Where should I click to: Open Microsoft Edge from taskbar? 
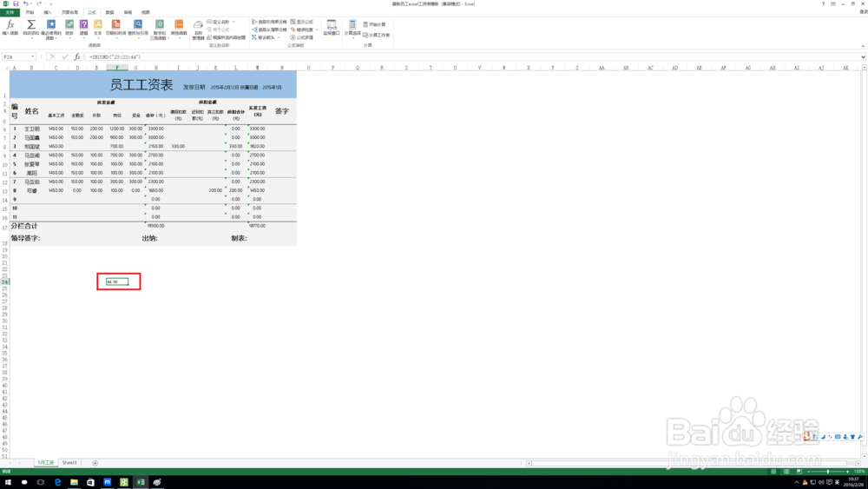(57, 482)
